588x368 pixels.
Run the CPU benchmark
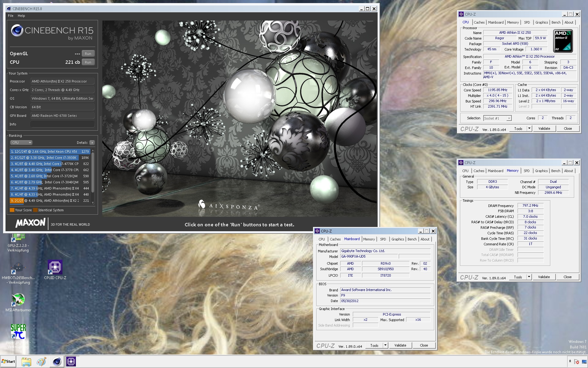pyautogui.click(x=88, y=62)
